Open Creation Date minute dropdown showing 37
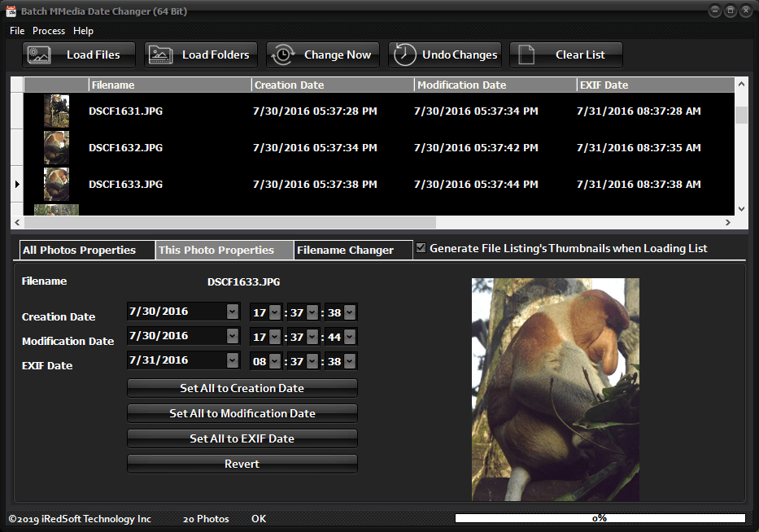The height and width of the screenshot is (532, 759). coord(312,312)
